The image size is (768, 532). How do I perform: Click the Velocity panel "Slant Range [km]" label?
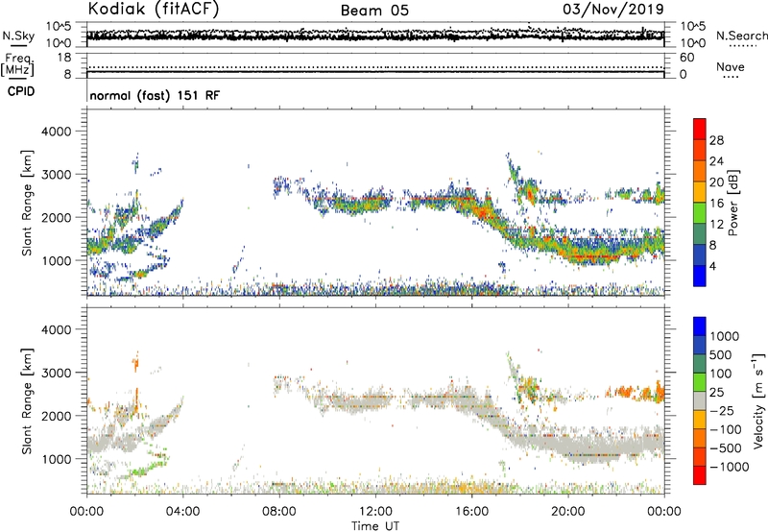[27, 400]
